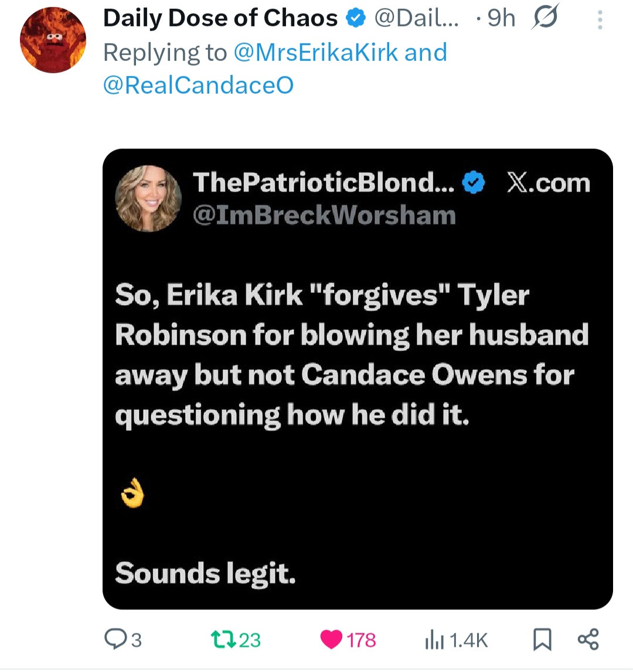Unlike the post via the pink heart
The width and height of the screenshot is (633, 672).
(331, 640)
